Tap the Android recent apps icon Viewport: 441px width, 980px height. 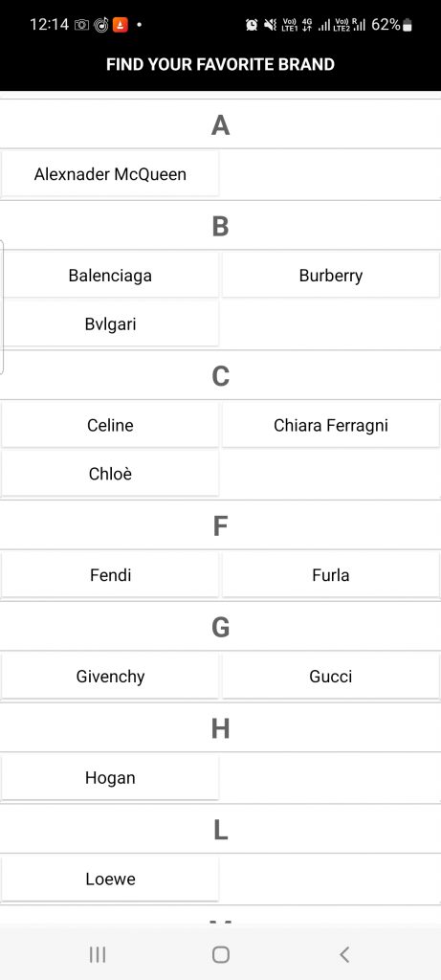click(x=98, y=954)
